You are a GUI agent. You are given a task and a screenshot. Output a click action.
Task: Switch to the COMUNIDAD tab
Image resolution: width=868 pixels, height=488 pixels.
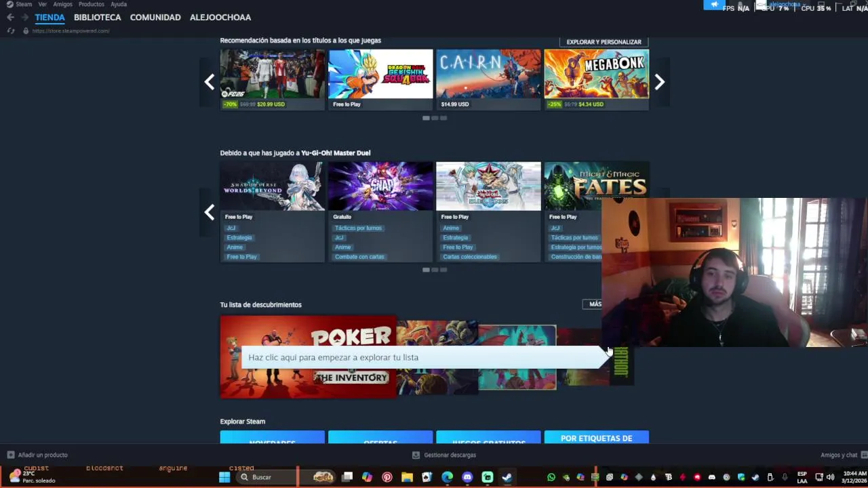pos(155,18)
